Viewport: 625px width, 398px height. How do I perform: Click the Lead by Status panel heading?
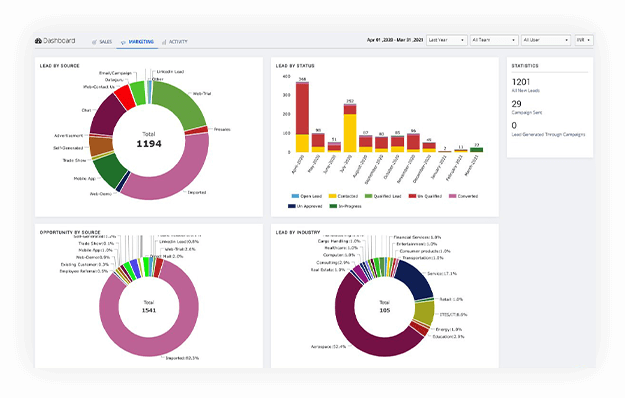295,66
